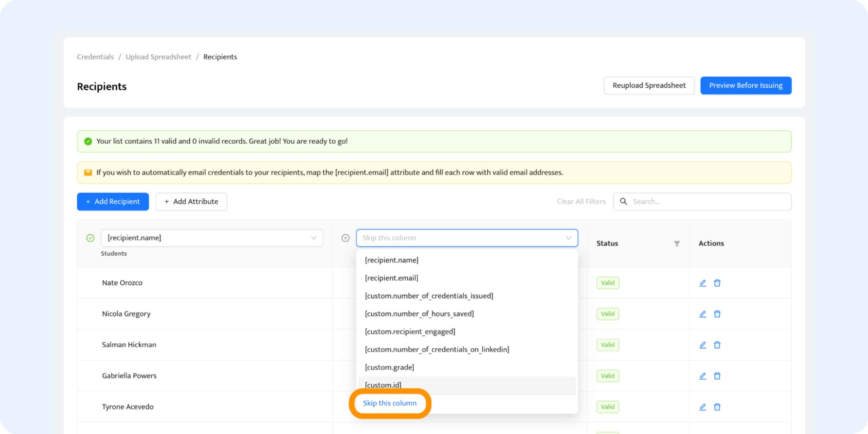Clear the second column mapping (x icon)

point(345,238)
